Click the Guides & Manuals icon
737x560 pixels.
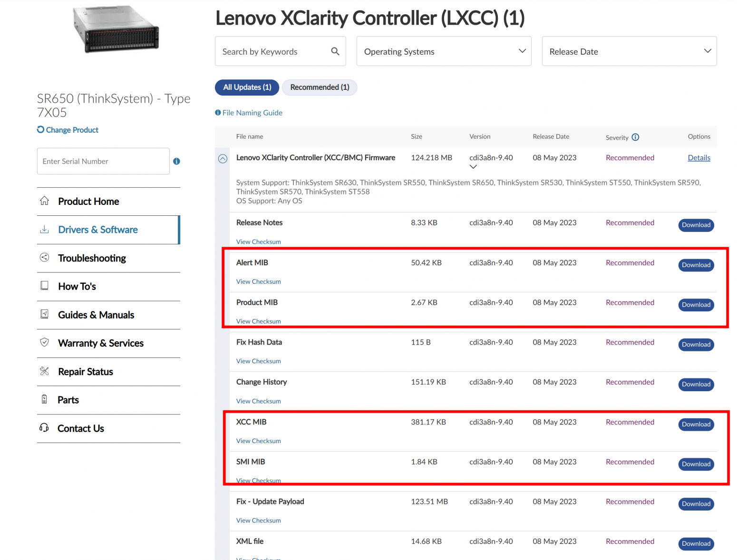point(44,314)
